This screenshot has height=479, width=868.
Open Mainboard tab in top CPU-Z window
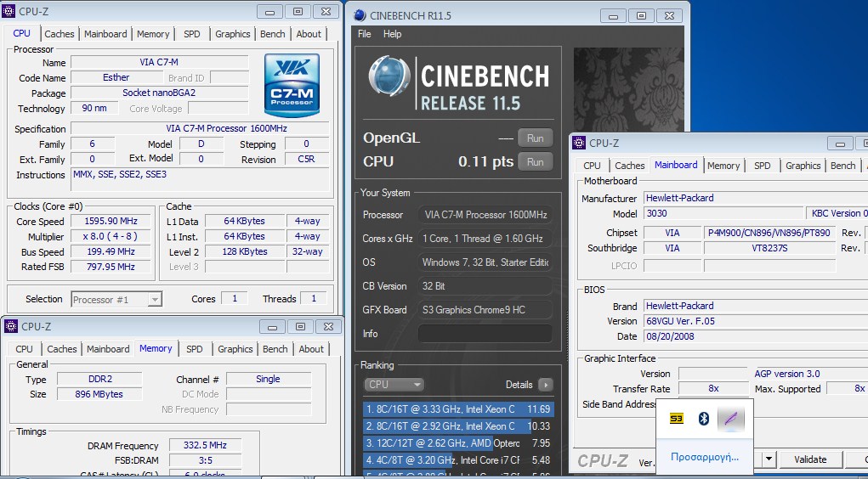105,34
